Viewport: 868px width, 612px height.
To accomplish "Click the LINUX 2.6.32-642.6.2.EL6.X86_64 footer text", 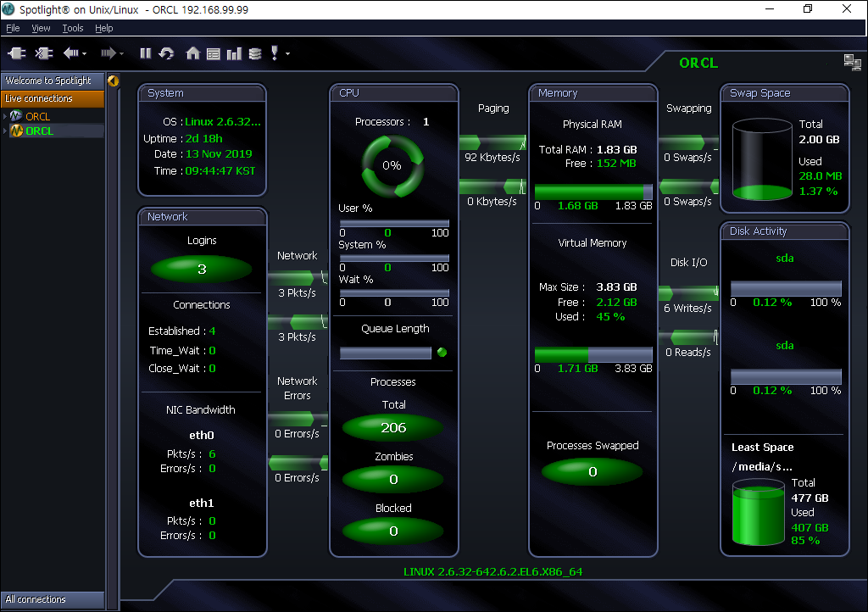I will (x=492, y=571).
